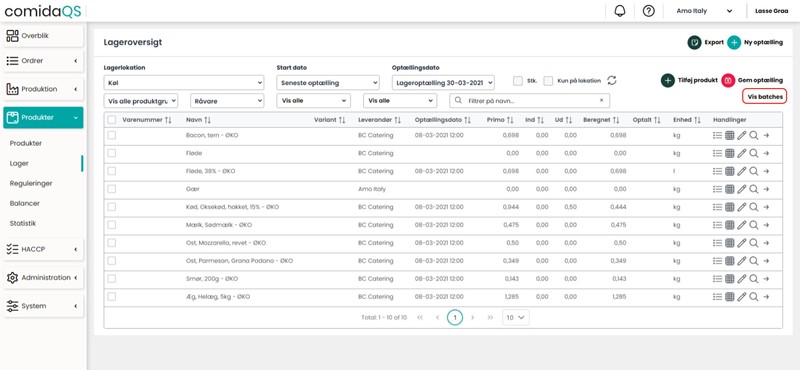
Task: Click the Gem optælling button
Action: tap(752, 80)
